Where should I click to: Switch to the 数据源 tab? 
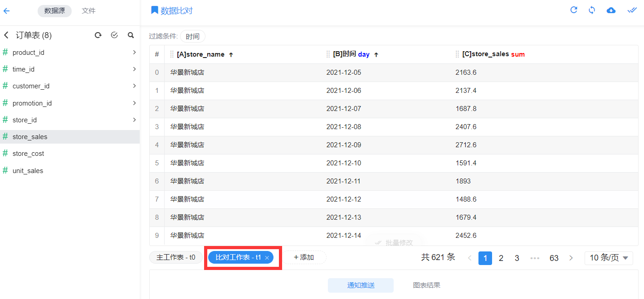[54, 11]
